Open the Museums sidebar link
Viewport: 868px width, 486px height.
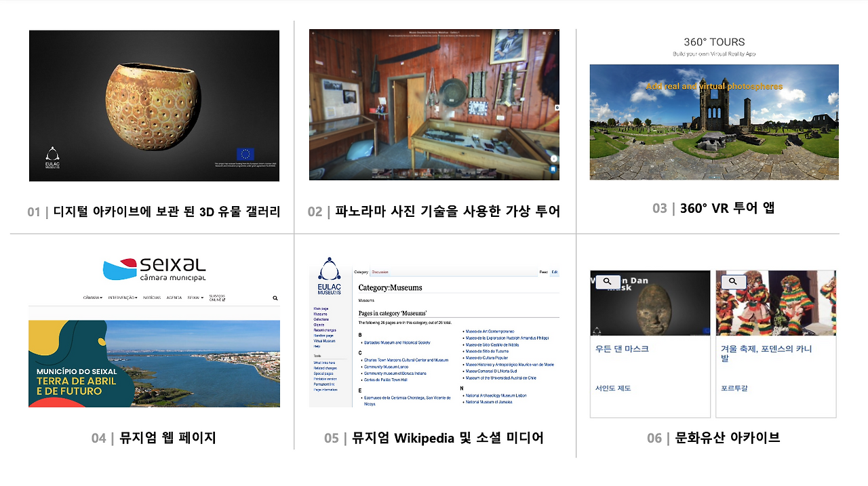[x=320, y=314]
